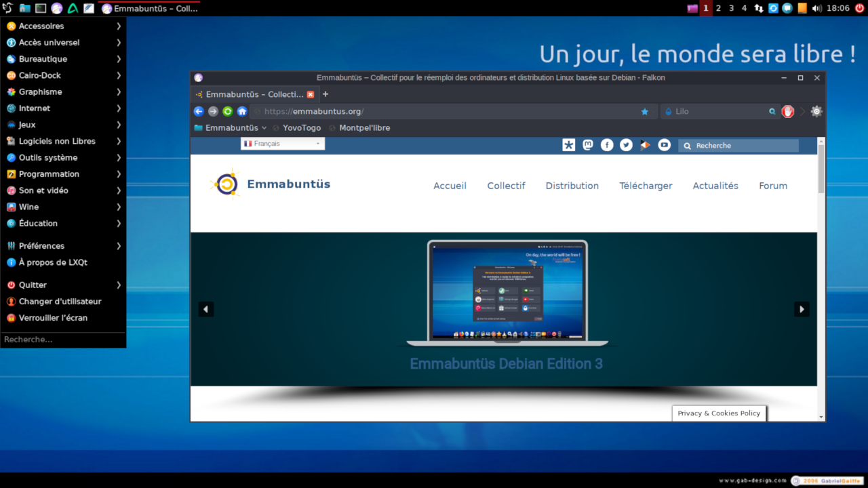The height and width of the screenshot is (488, 868).
Task: Click the Lilo search magnifier icon
Action: (772, 111)
